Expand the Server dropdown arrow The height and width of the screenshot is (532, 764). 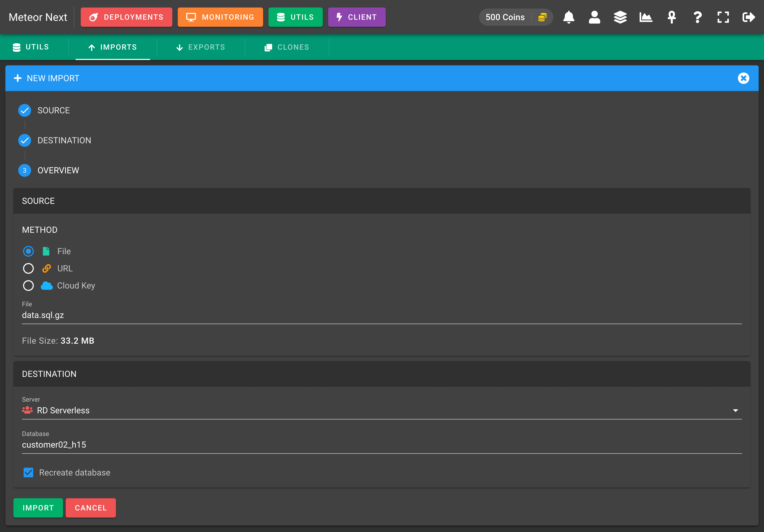[735, 411]
